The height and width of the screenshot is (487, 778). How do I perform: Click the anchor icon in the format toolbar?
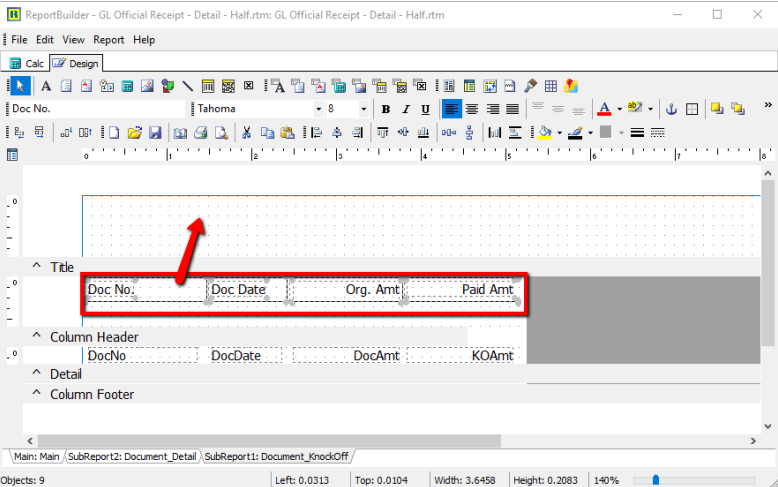click(x=672, y=109)
